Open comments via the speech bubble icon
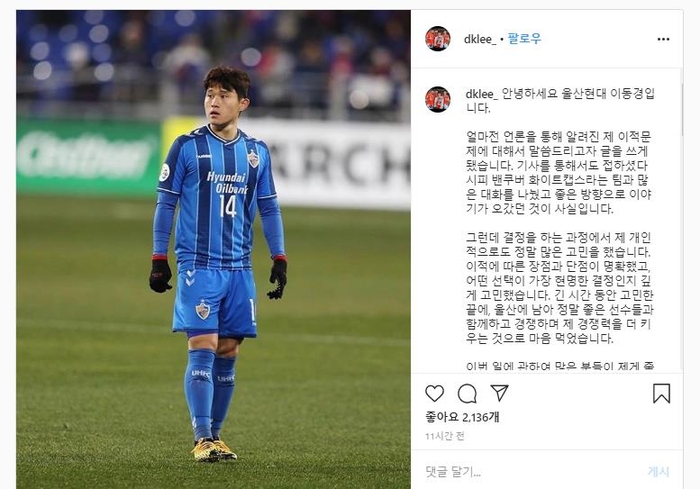700x489 pixels. click(467, 393)
